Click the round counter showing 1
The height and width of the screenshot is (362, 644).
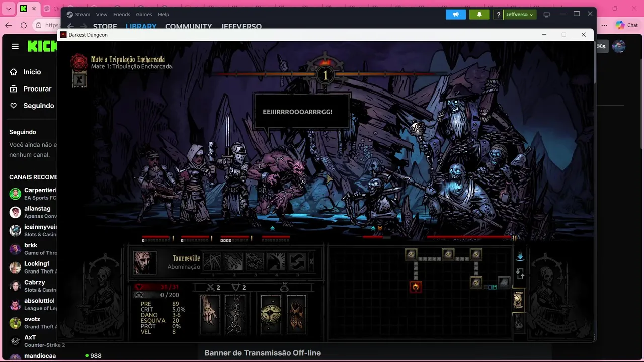click(325, 76)
